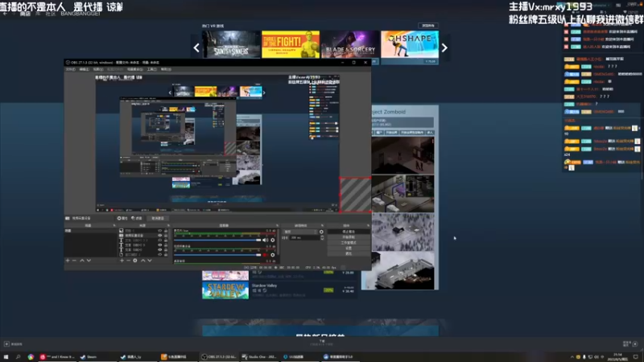The width and height of the screenshot is (644, 362).
Task: Pop out the 场景 dock panel
Action: tap(114, 225)
